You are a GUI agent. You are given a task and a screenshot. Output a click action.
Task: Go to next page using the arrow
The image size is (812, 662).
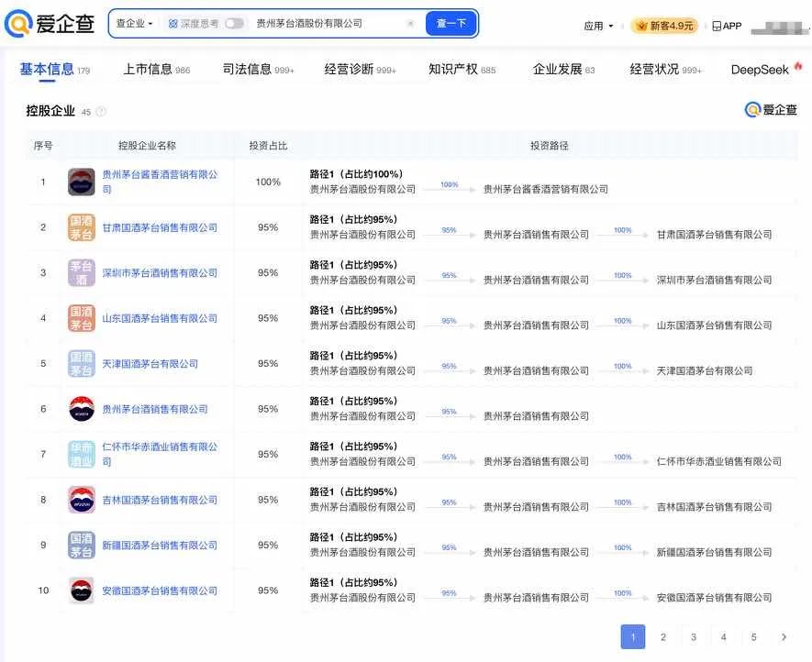pyautogui.click(x=784, y=637)
